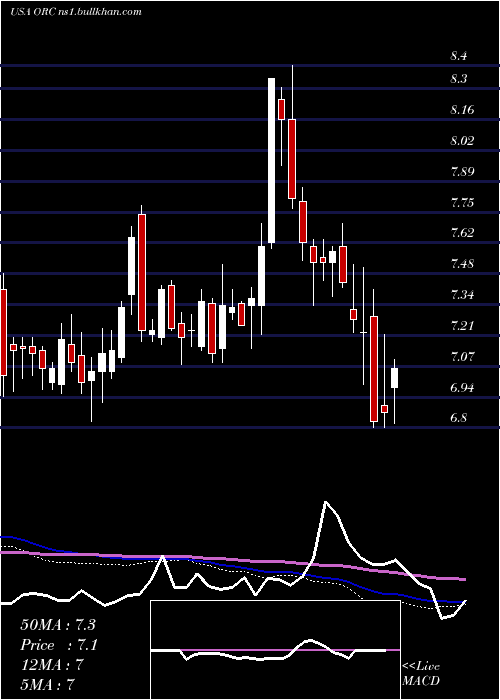
Task: Click the 6.8 price axis label
Action: [x=458, y=418]
